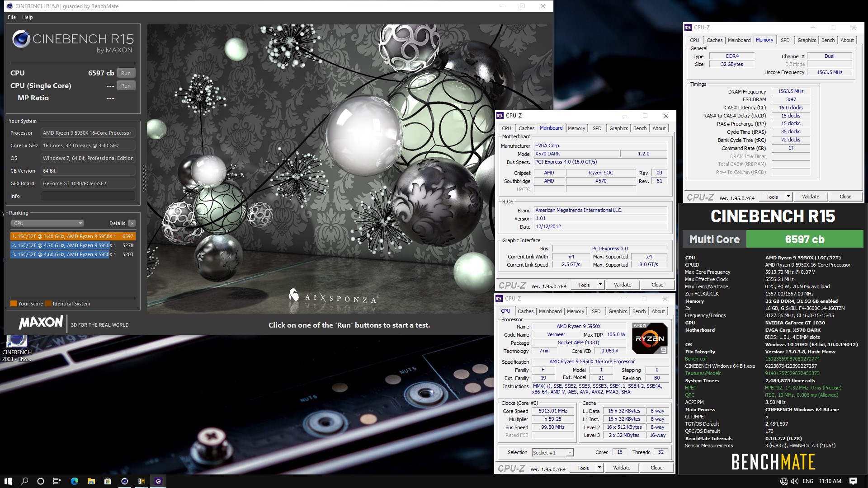Select ranking row 1 at 3.40 GHz

pyautogui.click(x=73, y=236)
